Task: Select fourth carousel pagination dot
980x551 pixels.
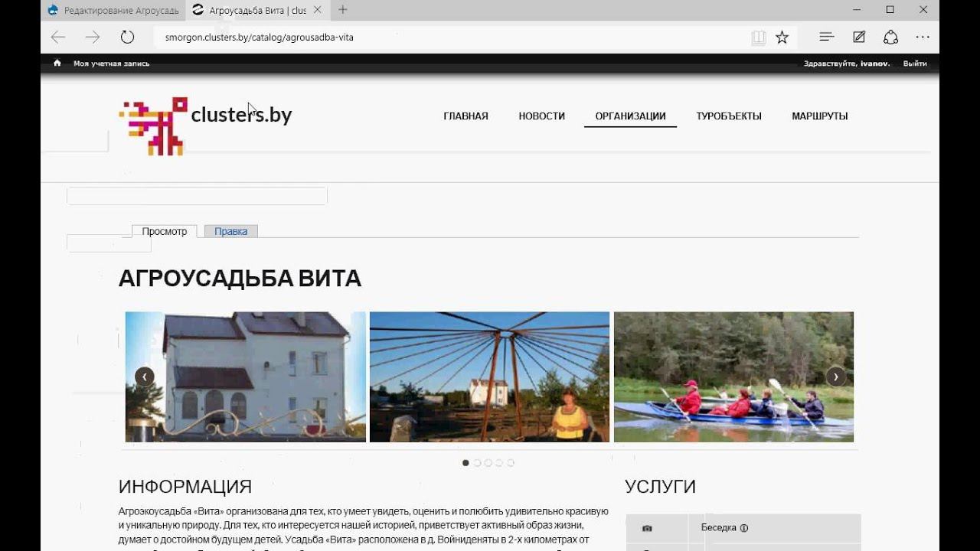Action: 499,463
